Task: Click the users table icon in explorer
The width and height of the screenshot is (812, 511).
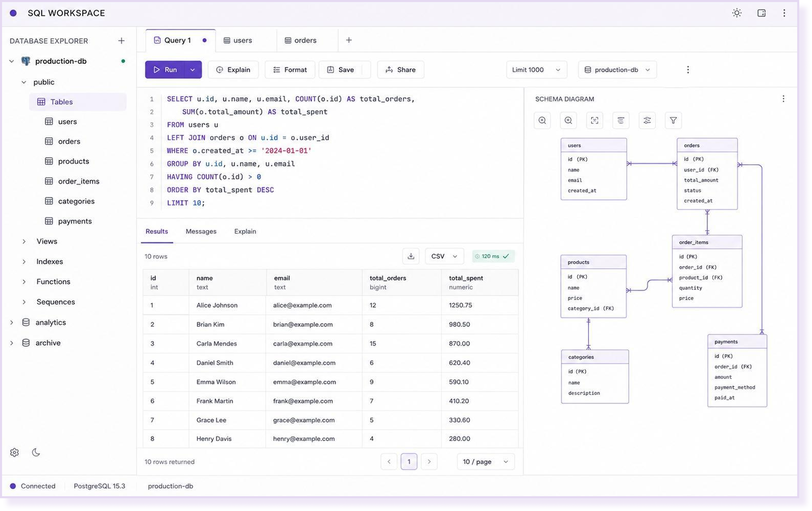Action: click(49, 121)
